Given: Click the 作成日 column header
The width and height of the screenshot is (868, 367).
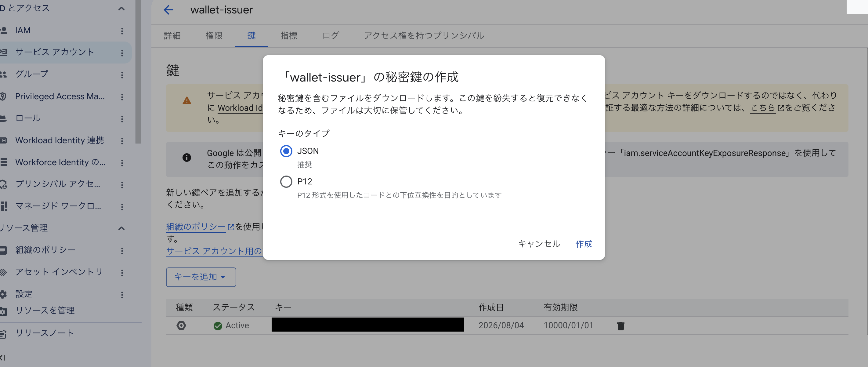Looking at the screenshot, I should tap(491, 307).
